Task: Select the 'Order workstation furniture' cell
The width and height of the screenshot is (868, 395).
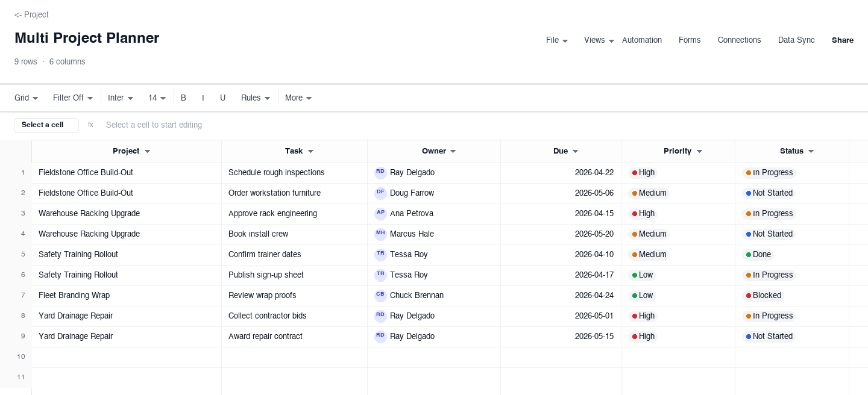Action: pos(295,193)
